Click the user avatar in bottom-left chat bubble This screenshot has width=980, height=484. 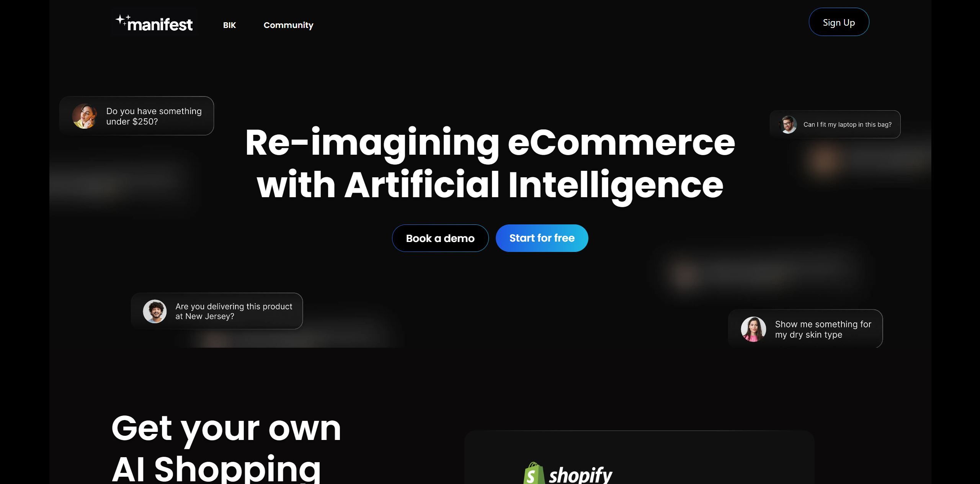click(154, 311)
